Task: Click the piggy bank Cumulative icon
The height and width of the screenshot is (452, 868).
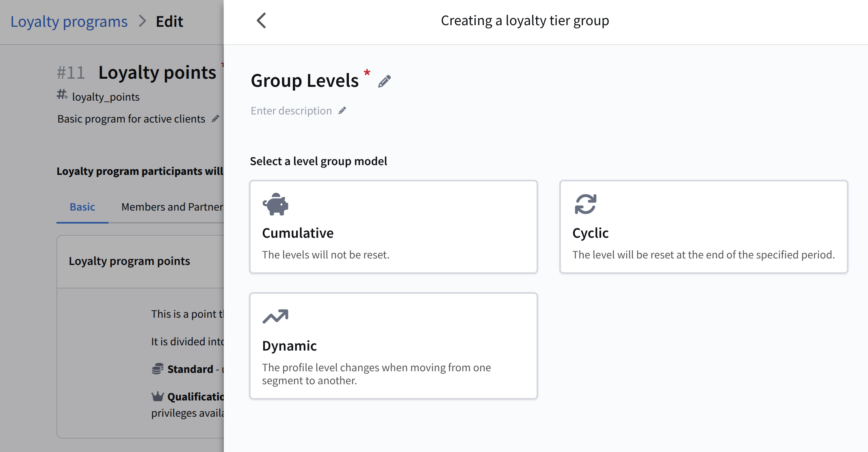Action: click(x=275, y=204)
